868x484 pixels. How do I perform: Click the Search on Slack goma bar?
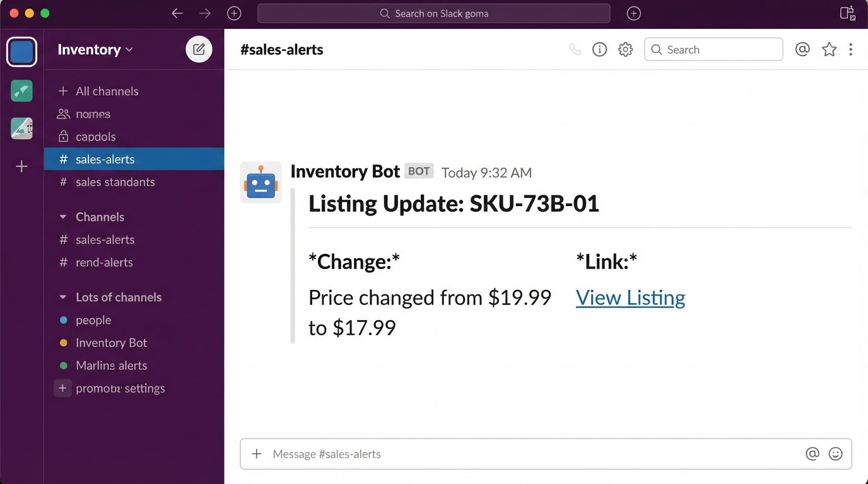(433, 13)
